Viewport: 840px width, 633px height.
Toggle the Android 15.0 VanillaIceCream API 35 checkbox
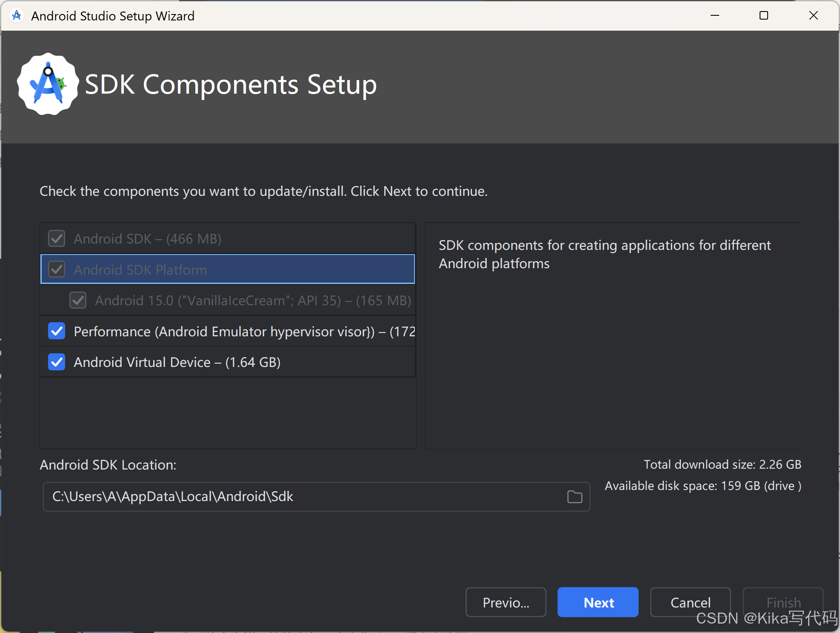pyautogui.click(x=78, y=300)
